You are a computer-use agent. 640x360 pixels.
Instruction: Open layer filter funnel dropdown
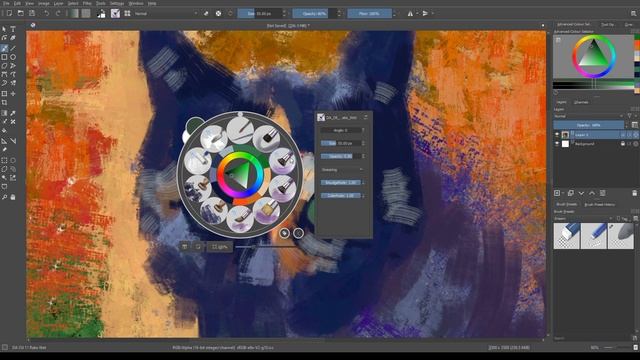[x=631, y=116]
